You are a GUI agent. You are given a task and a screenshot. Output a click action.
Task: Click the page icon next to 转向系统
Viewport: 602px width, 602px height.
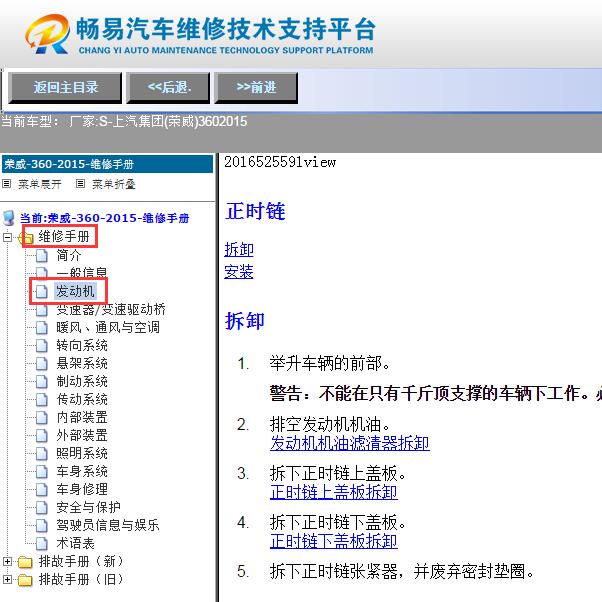pos(41,346)
